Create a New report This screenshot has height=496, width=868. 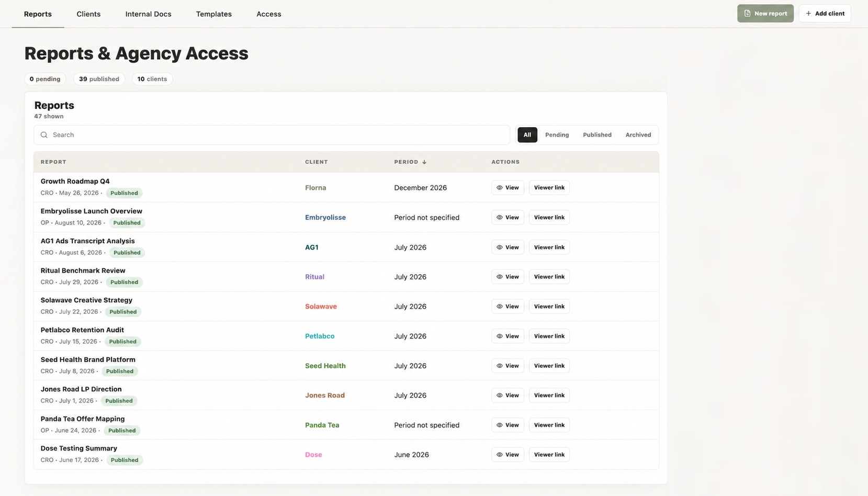click(765, 14)
